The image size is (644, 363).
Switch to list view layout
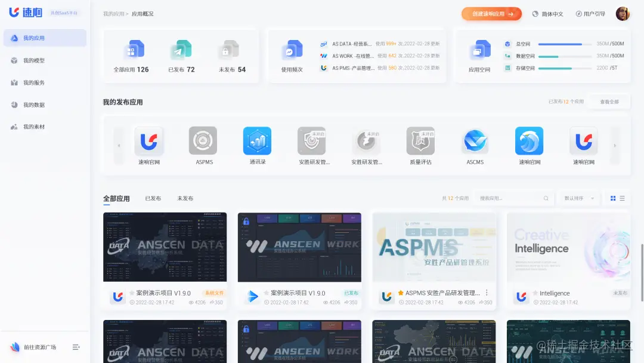(x=622, y=198)
